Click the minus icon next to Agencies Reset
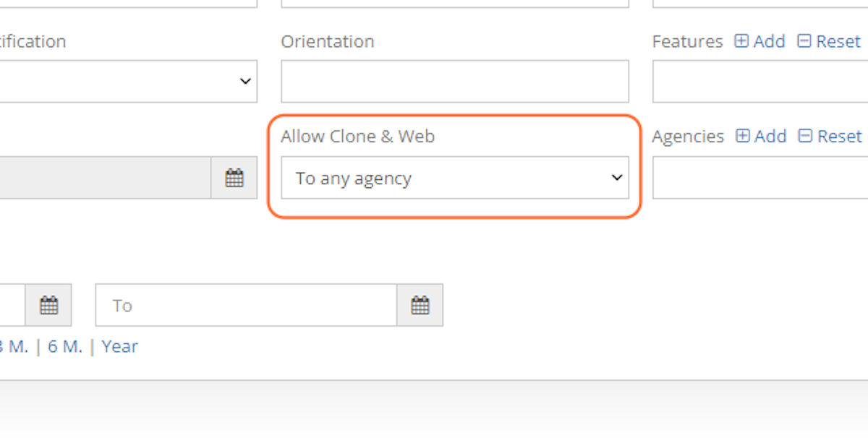This screenshot has height=438, width=868. tap(805, 136)
